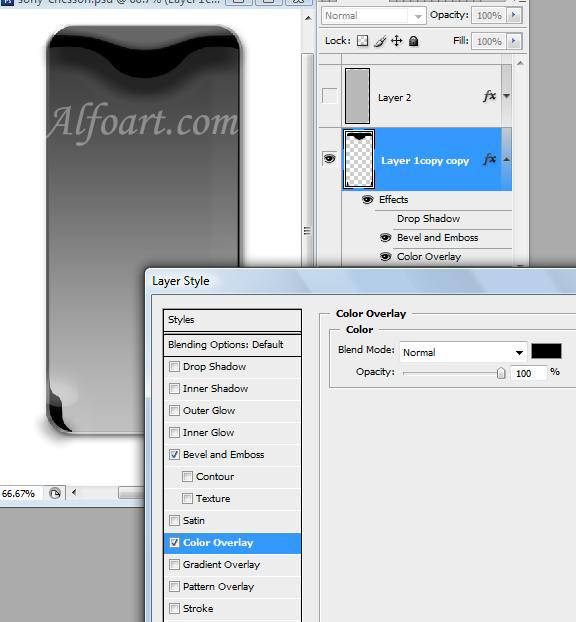
Task: Enable the Stroke checkbox
Action: [174, 608]
